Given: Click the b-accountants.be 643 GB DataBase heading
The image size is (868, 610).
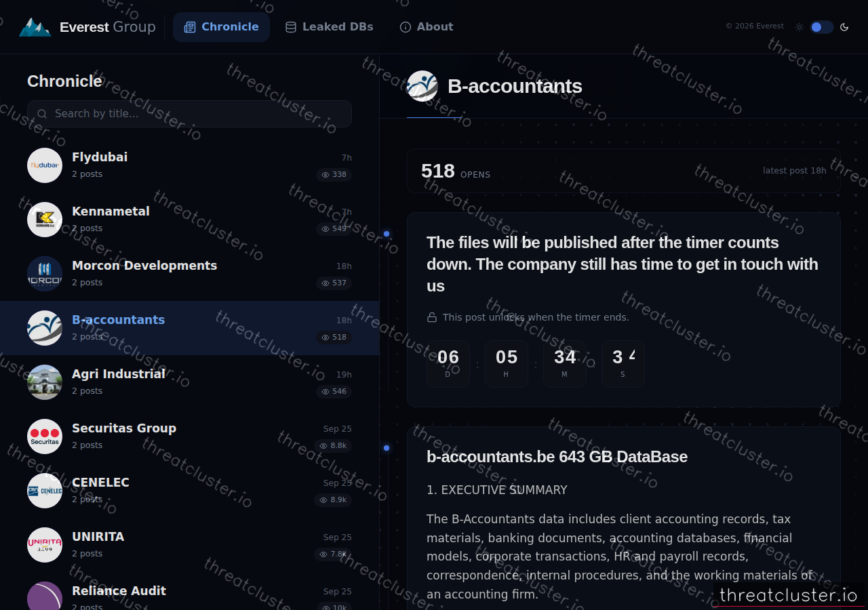Looking at the screenshot, I should click(x=557, y=457).
